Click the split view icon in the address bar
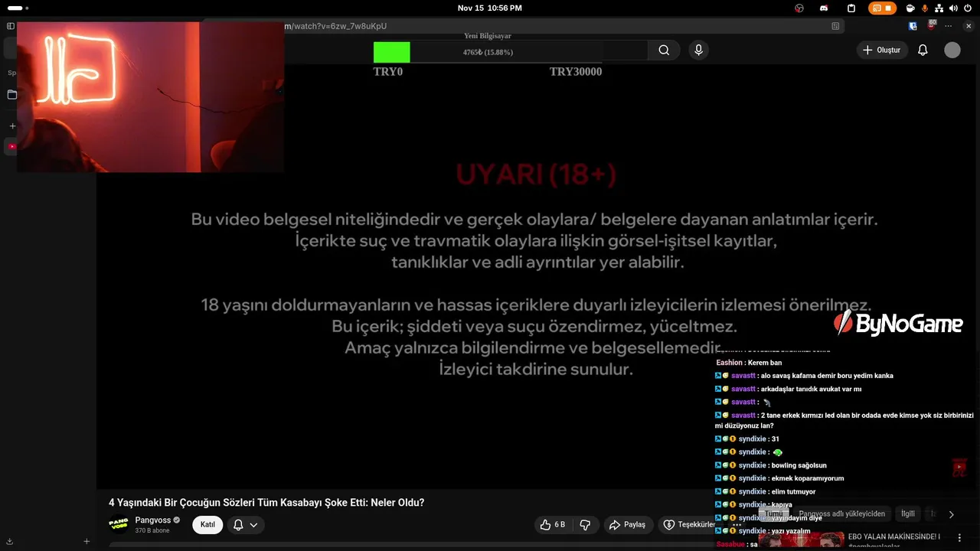The width and height of the screenshot is (980, 551). [x=835, y=26]
